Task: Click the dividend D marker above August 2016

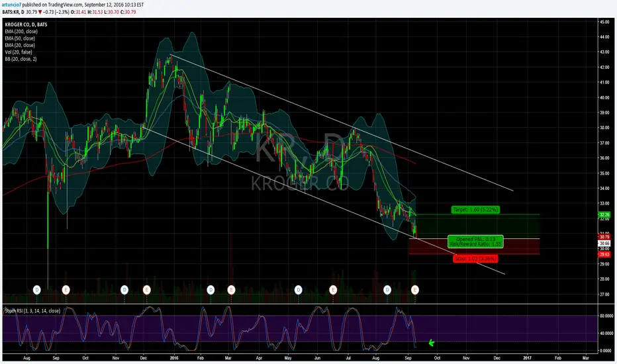Action: tap(387, 290)
